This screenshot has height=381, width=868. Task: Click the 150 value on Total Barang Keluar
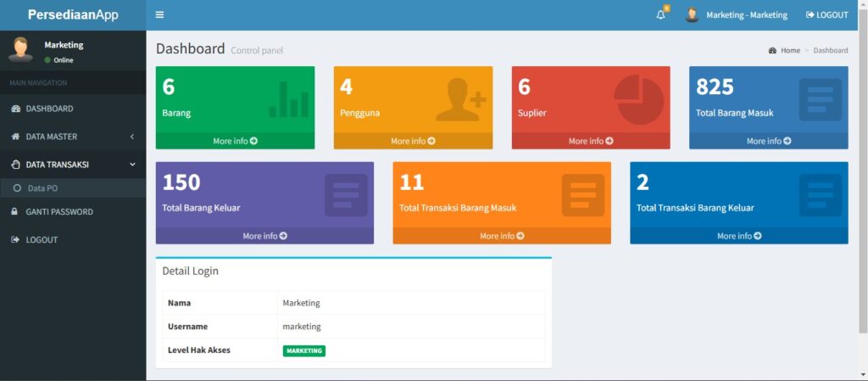click(181, 182)
